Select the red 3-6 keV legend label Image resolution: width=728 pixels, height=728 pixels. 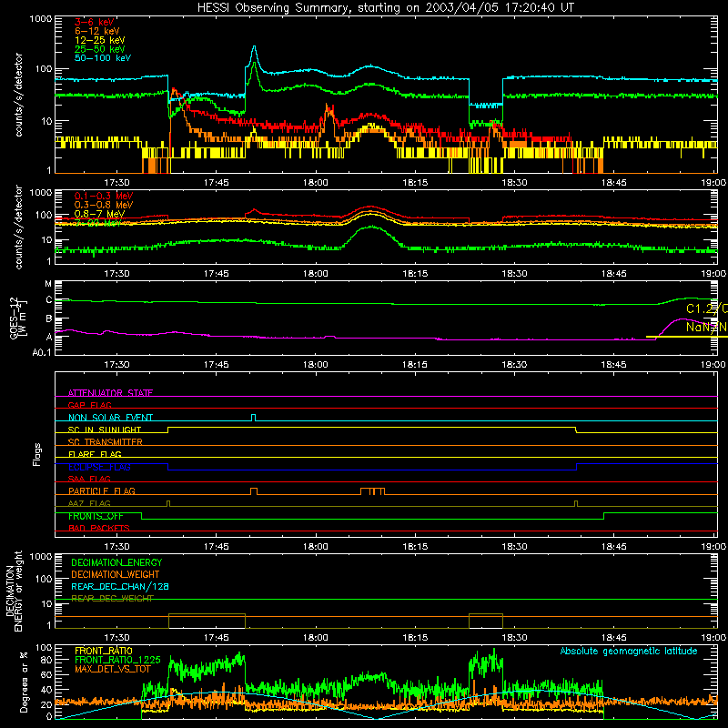click(94, 22)
